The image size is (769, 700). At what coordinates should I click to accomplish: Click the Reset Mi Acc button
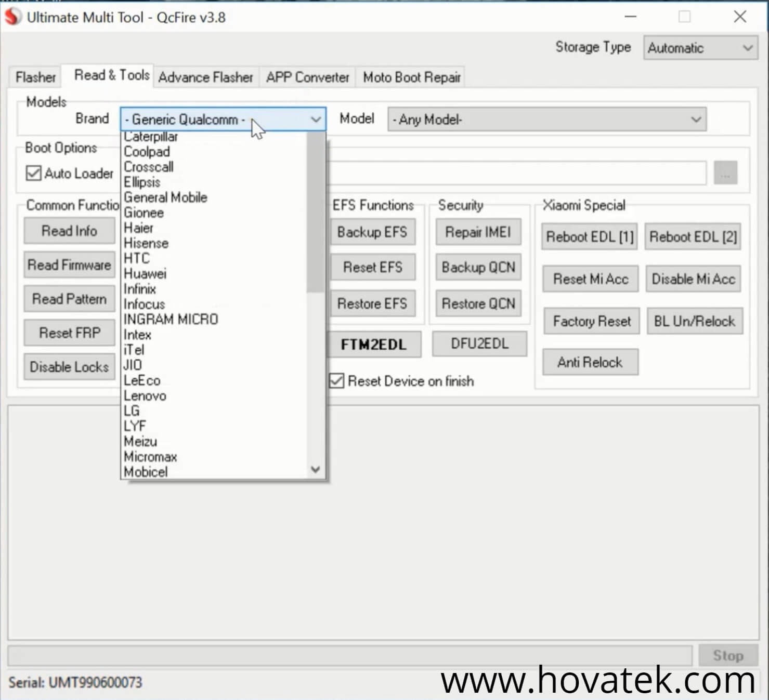pyautogui.click(x=591, y=279)
